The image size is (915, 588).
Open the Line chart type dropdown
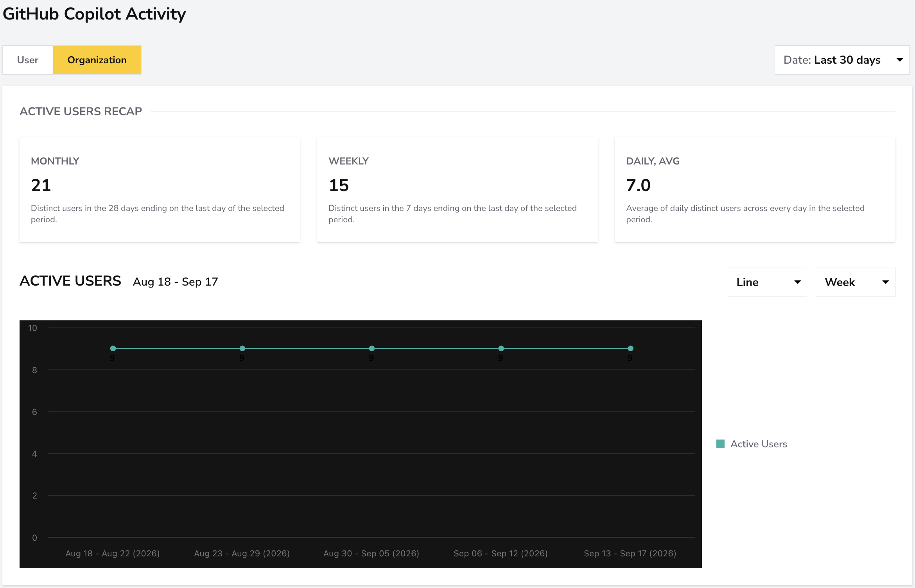[767, 282]
